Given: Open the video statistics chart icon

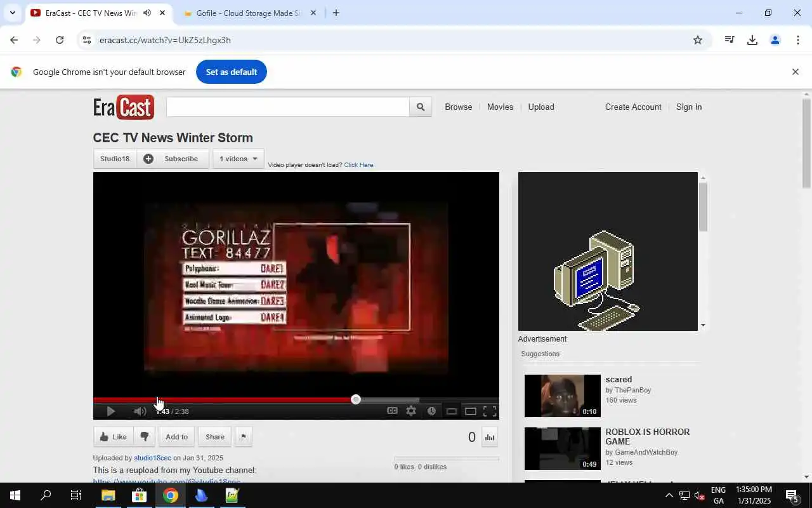Looking at the screenshot, I should pos(489,437).
